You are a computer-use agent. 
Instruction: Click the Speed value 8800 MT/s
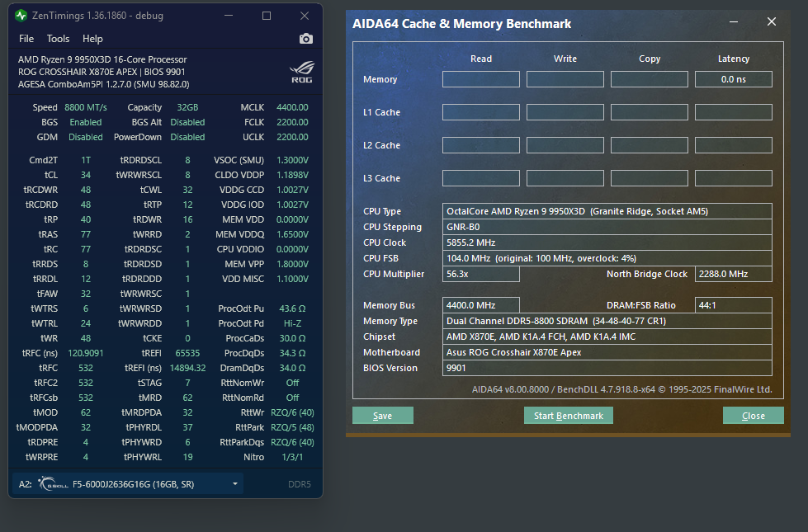[x=86, y=107]
